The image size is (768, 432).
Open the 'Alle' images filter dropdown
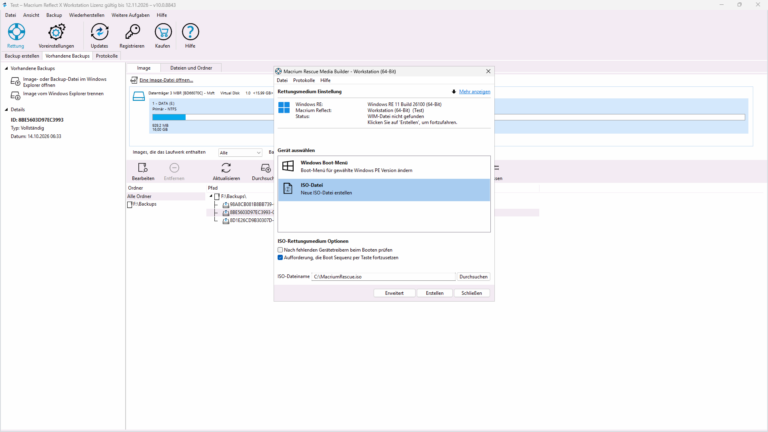tap(240, 153)
